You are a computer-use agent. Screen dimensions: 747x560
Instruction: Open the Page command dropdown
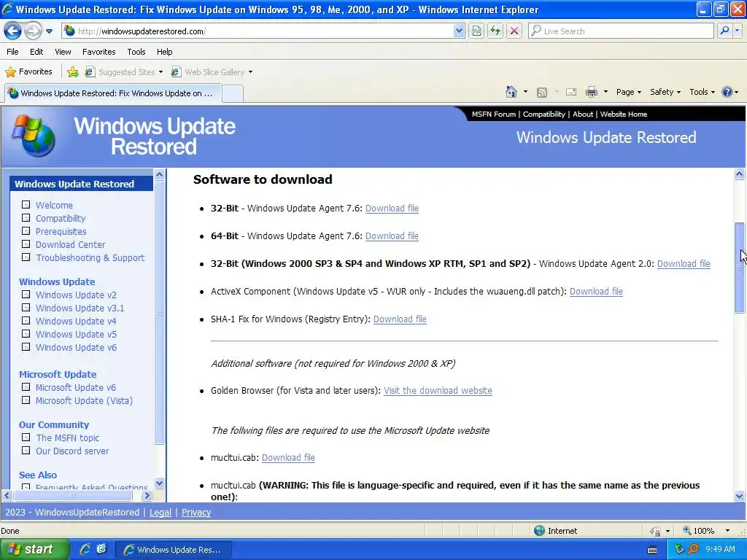pos(628,93)
